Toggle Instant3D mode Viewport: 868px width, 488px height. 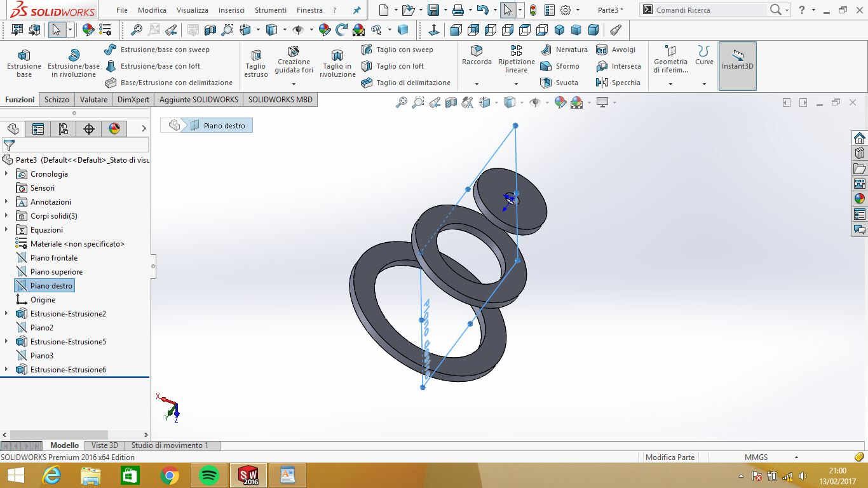738,66
